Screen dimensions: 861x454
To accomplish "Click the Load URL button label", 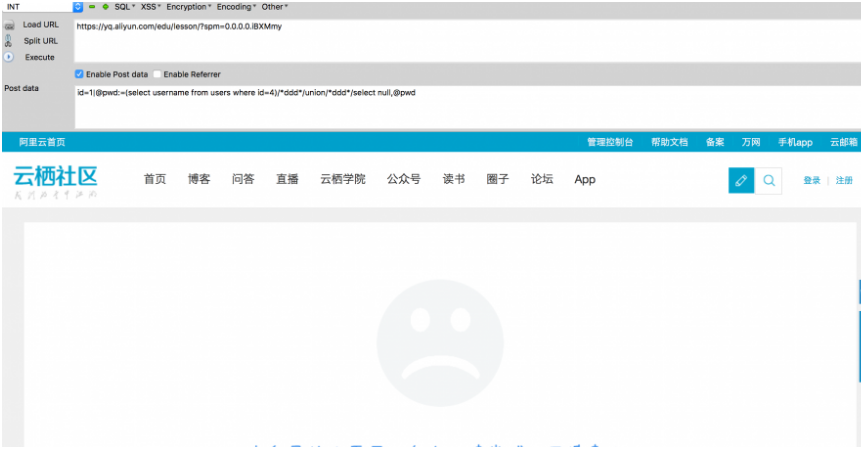I will click(41, 25).
